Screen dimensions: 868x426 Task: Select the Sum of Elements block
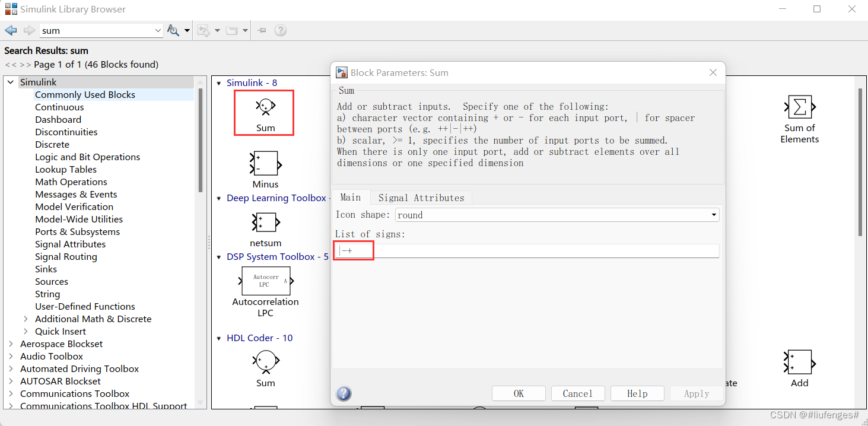tap(799, 107)
